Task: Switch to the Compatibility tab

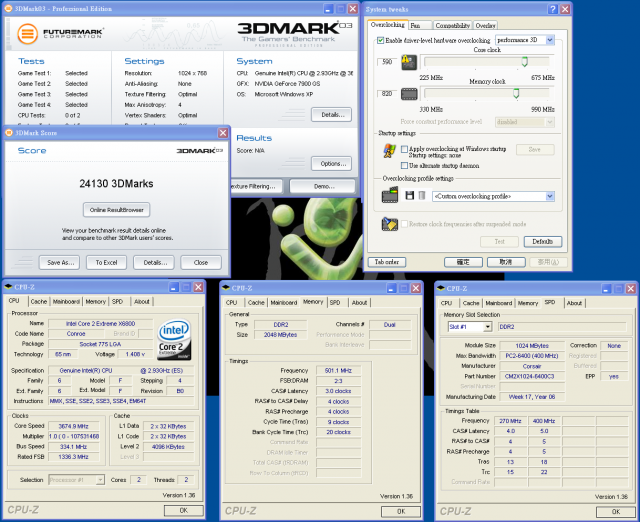Action: 452,25
